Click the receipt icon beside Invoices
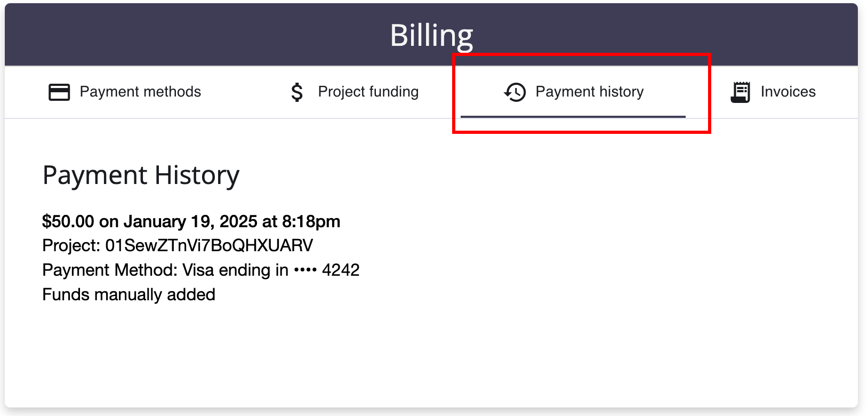 741,92
